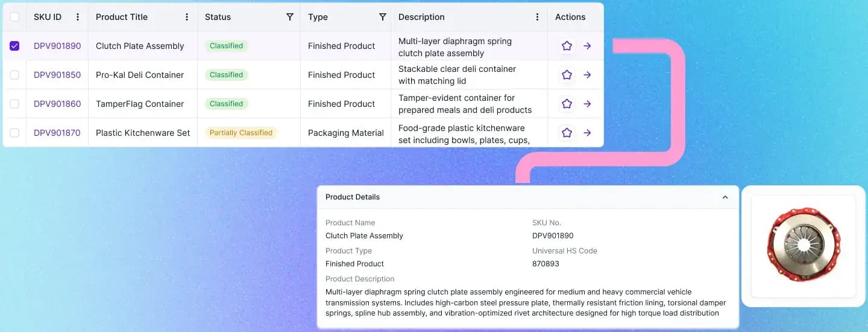Click the Type column header label
The width and height of the screenshot is (868, 332).
click(x=318, y=17)
